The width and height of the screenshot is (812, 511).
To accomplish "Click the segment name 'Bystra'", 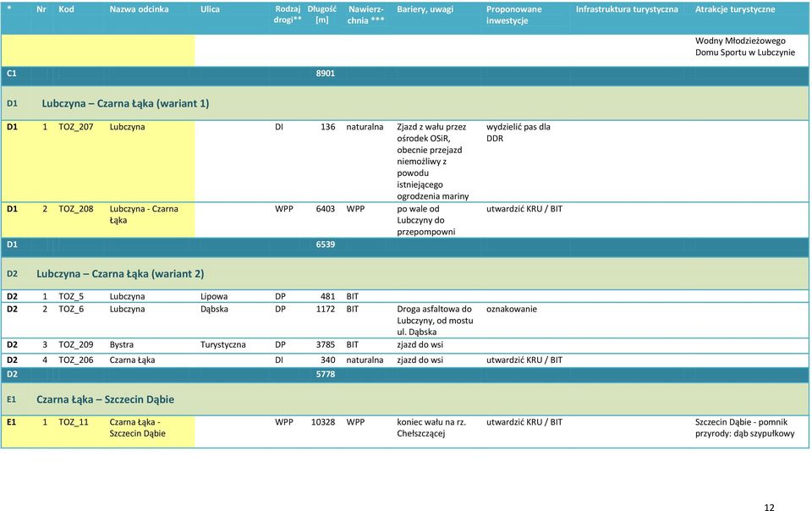I will pyautogui.click(x=121, y=345).
